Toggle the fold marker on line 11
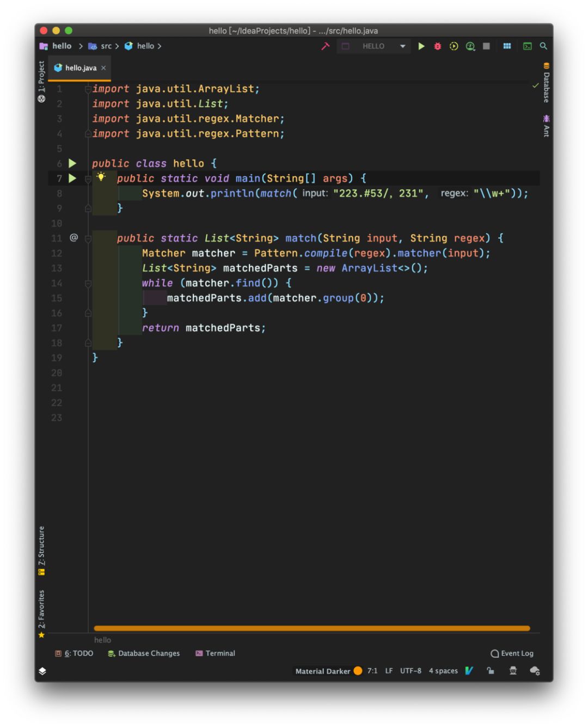Viewport: 588px width, 728px height. tap(88, 238)
